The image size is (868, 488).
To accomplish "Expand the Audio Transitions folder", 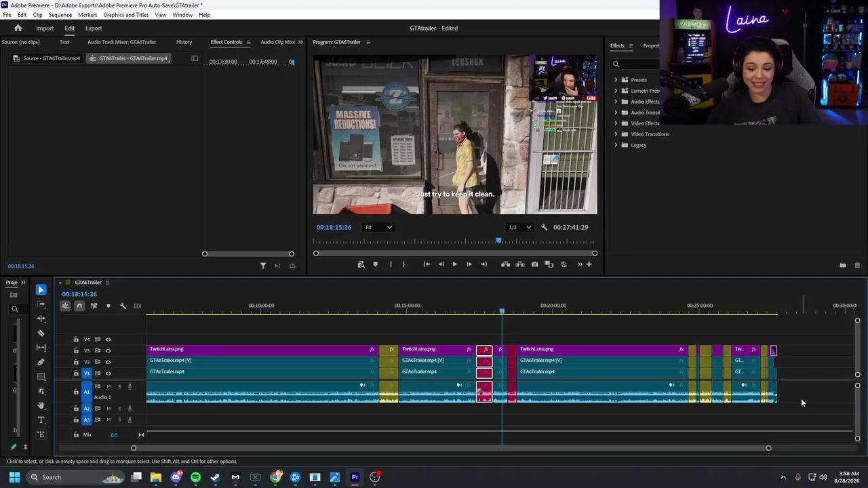I will (x=616, y=113).
